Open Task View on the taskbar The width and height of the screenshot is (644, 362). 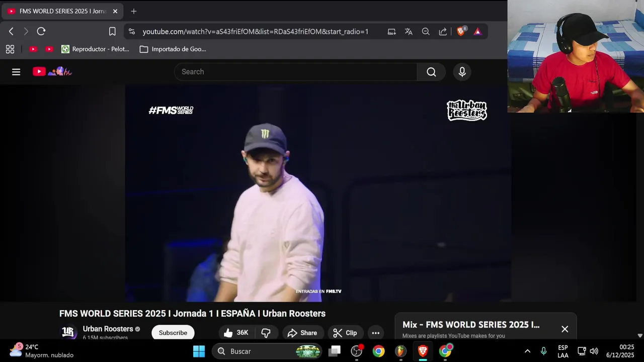point(335,351)
